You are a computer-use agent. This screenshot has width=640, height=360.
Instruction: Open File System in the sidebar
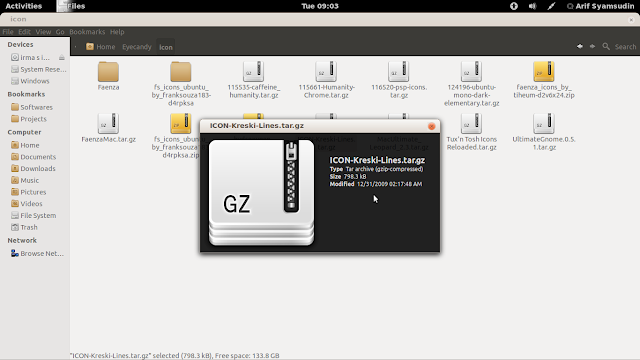33,216
